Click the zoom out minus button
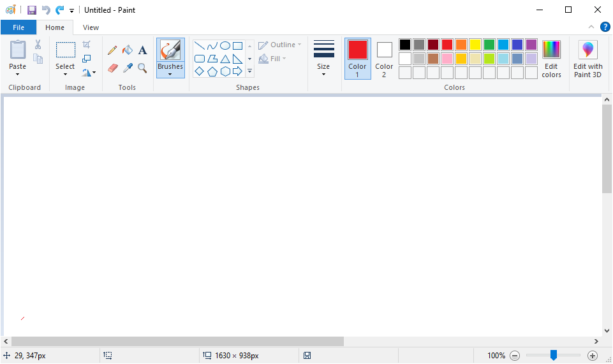The width and height of the screenshot is (613, 364). 515,356
